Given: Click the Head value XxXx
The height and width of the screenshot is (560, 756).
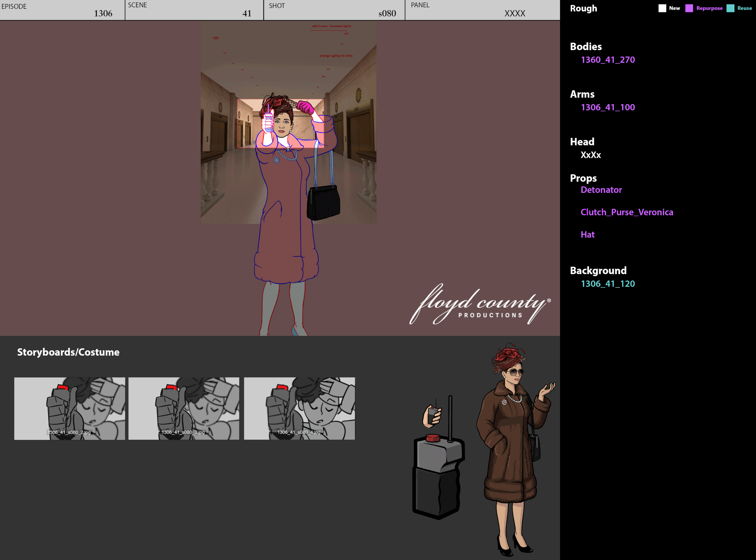Looking at the screenshot, I should 591,155.
